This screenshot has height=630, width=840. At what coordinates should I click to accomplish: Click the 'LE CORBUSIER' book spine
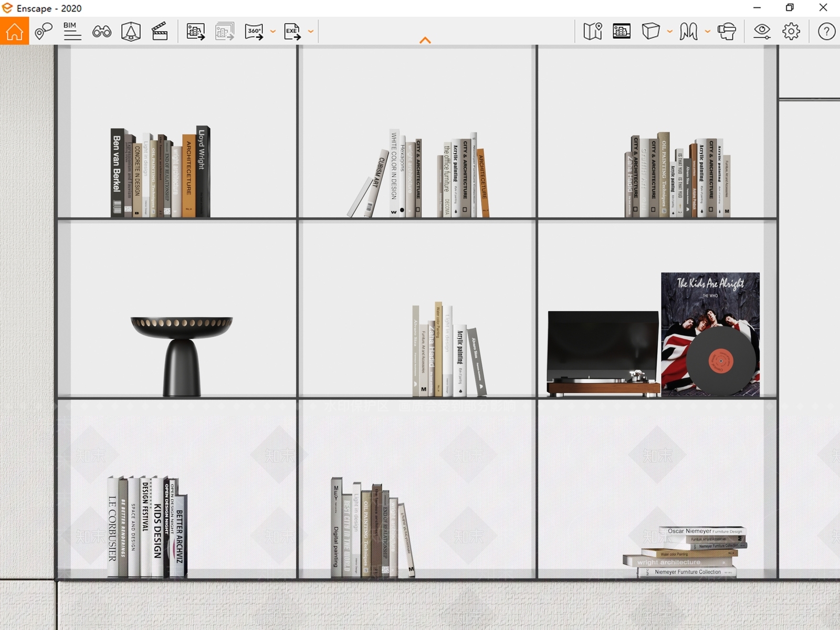coord(112,527)
